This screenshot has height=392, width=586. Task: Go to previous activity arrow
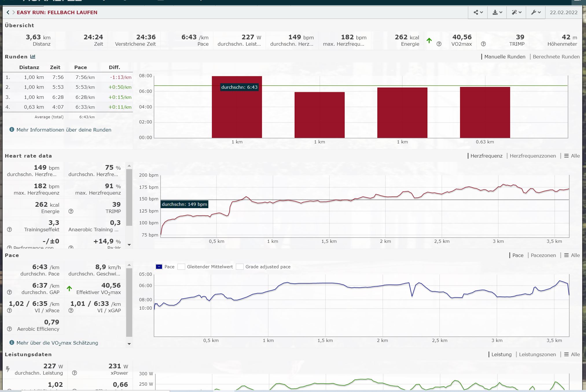pyautogui.click(x=8, y=12)
